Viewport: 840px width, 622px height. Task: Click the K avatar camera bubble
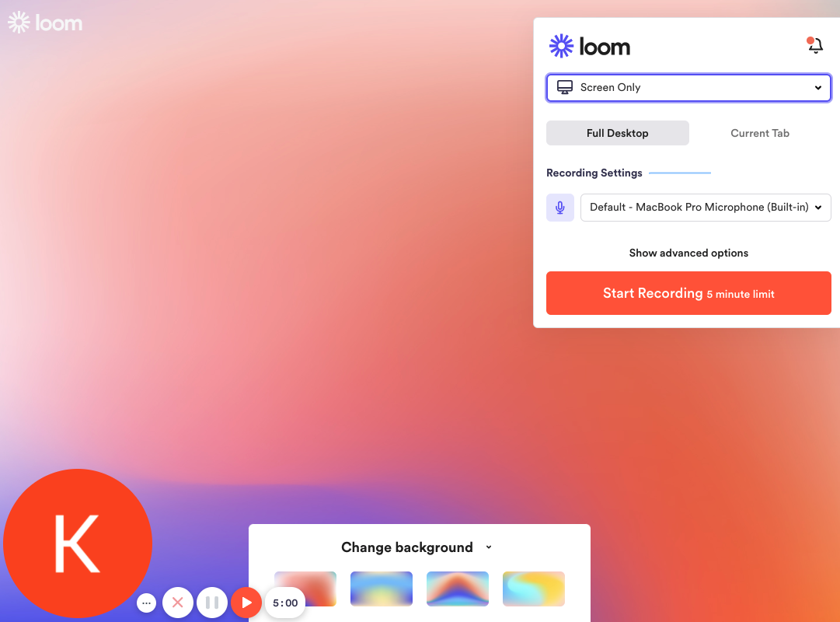pyautogui.click(x=78, y=543)
